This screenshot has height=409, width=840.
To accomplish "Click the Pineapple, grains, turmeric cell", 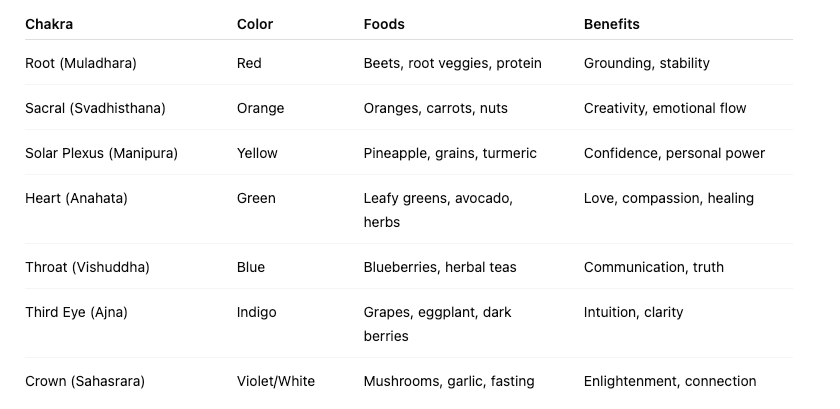I will point(450,153).
